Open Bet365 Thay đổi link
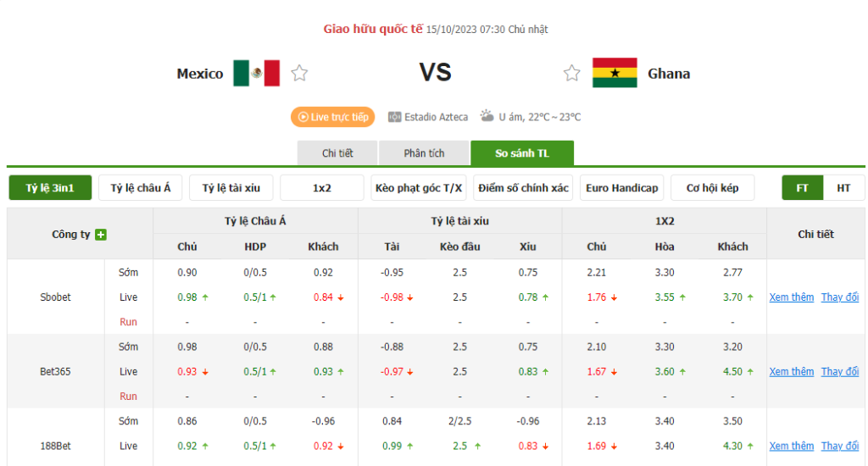This screenshot has height=466, width=868. click(x=840, y=371)
